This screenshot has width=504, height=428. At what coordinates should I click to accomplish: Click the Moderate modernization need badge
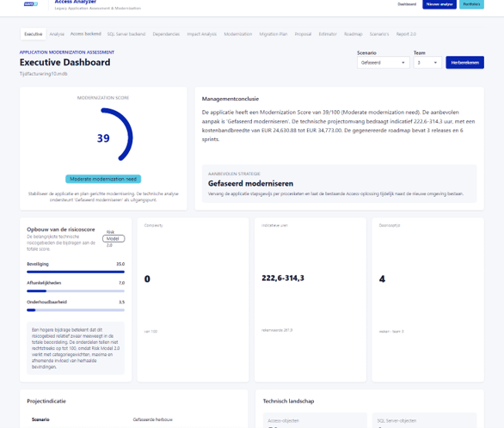click(103, 179)
